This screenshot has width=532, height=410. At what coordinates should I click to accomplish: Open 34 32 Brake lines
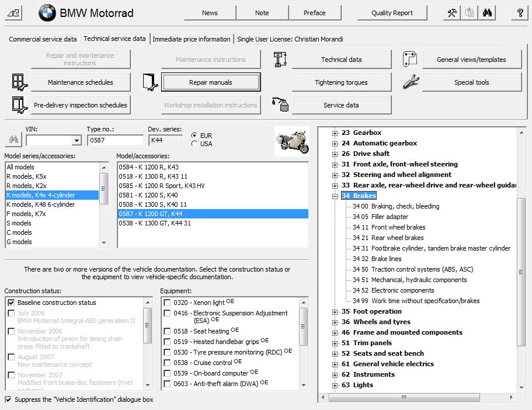click(x=377, y=259)
